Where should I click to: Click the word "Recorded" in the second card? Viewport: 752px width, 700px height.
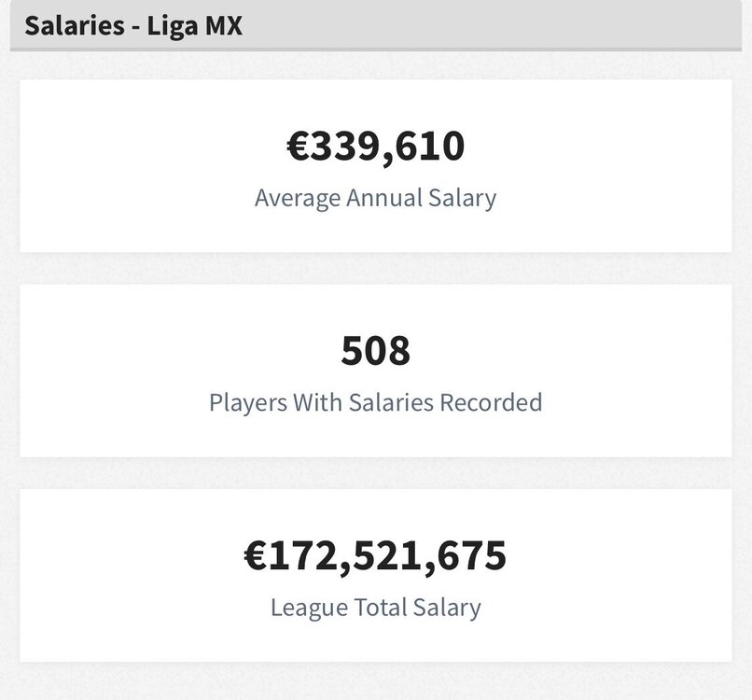491,402
